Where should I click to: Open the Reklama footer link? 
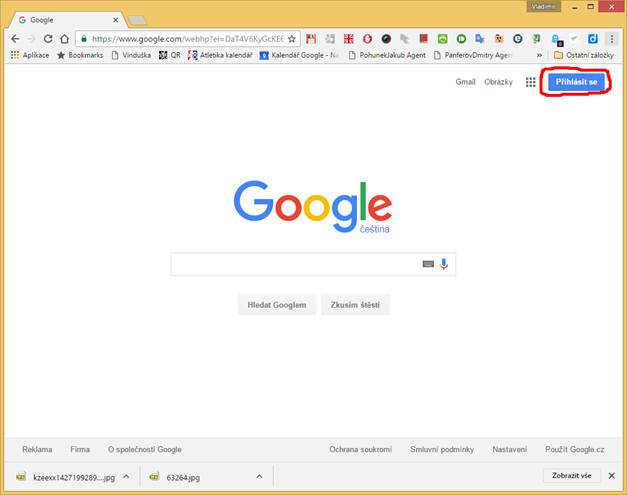[37, 449]
